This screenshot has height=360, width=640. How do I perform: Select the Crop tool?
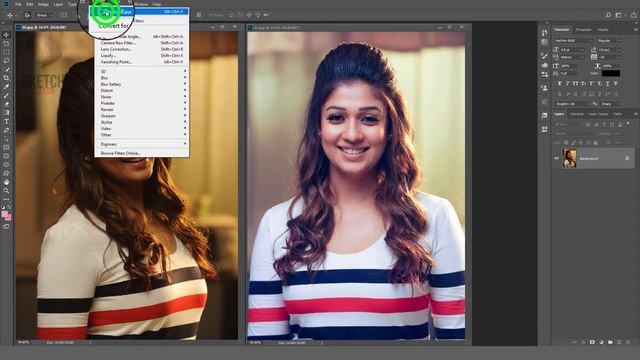click(6, 78)
